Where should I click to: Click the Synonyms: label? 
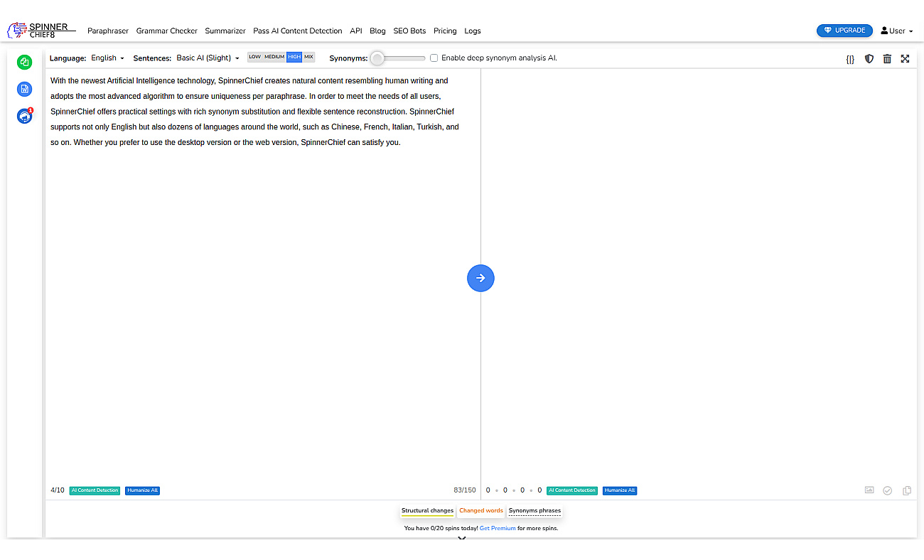pos(348,58)
